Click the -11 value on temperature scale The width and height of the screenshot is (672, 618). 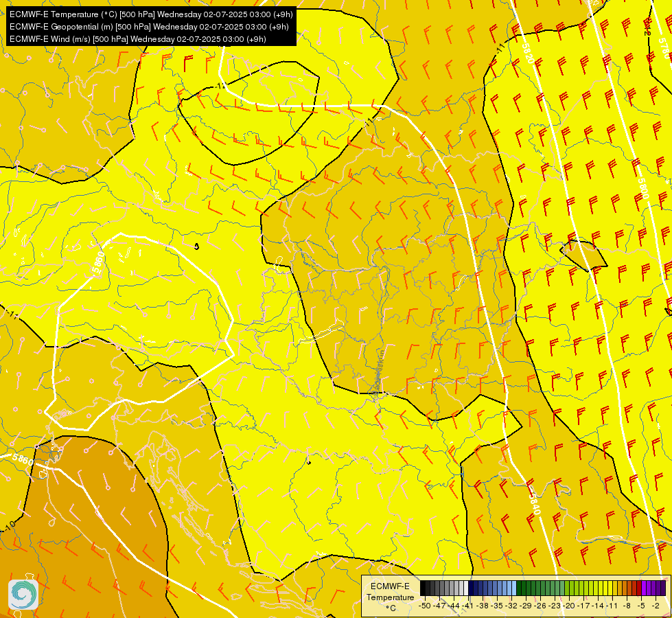coord(612,606)
